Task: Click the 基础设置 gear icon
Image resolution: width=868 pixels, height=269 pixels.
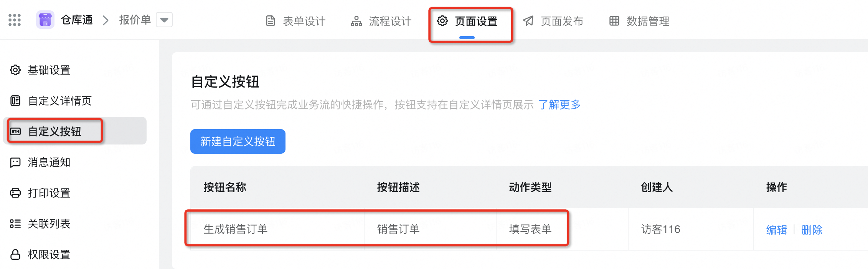Action: pyautogui.click(x=15, y=70)
